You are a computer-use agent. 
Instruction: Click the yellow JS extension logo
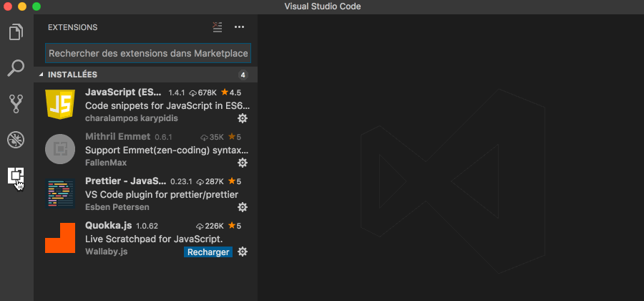61,105
